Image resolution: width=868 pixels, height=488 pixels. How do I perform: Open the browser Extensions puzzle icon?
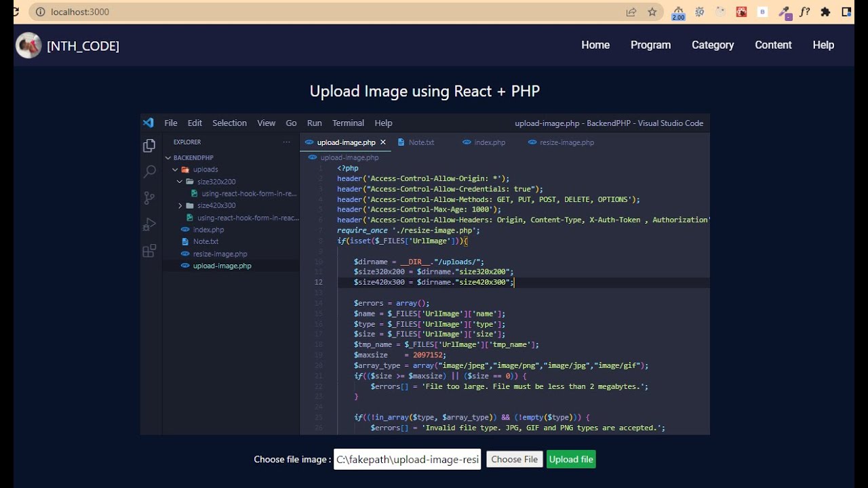pyautogui.click(x=825, y=12)
